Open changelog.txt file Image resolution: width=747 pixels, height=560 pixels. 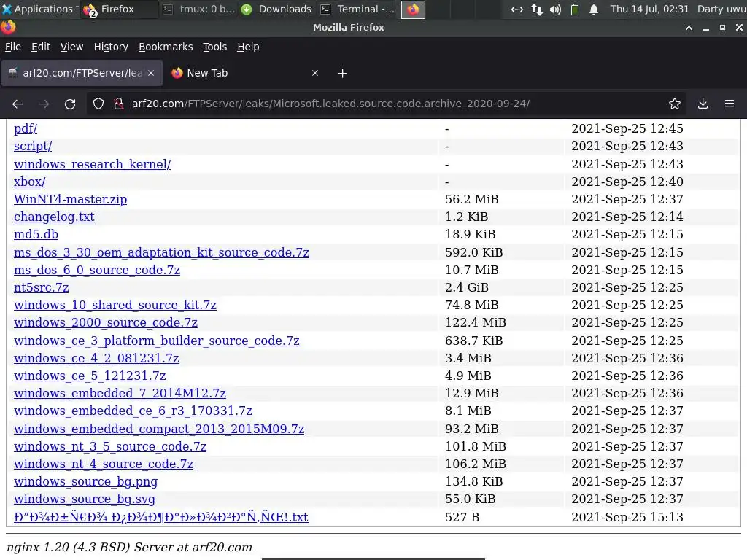(54, 217)
